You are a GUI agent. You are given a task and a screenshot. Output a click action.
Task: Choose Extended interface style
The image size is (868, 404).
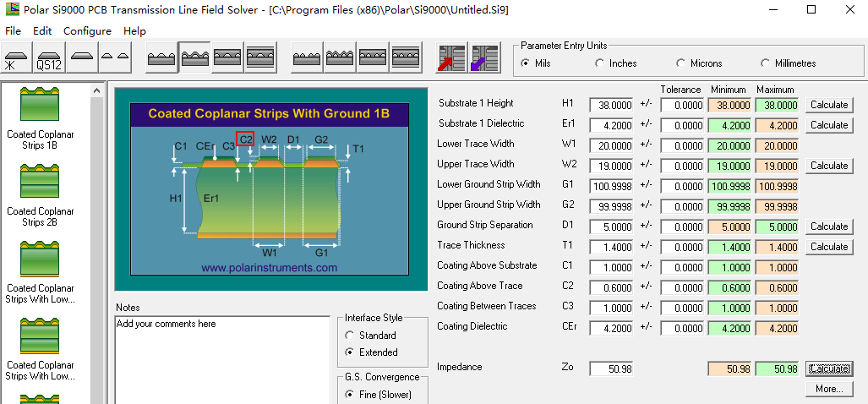[x=371, y=352]
